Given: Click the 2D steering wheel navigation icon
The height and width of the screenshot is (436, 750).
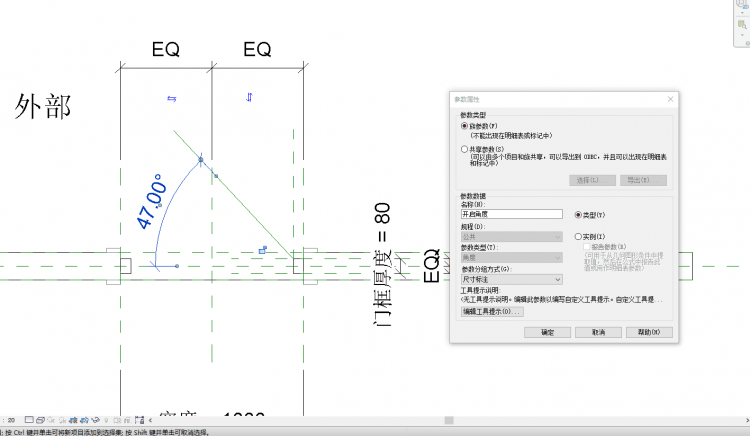Looking at the screenshot, I should (743, 3).
